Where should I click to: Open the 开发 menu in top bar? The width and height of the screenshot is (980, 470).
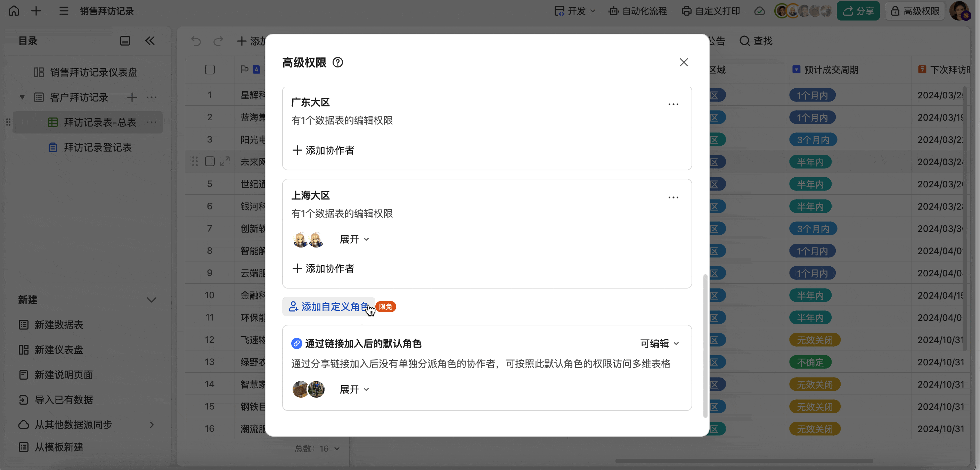coord(574,11)
